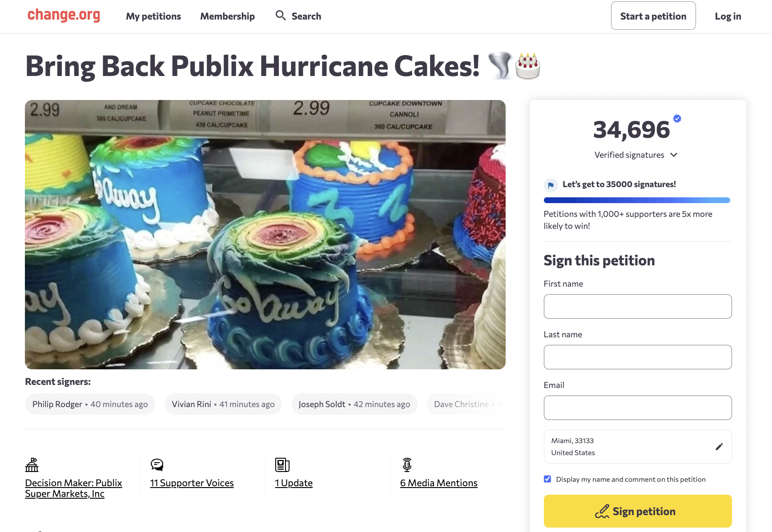Click the Decision Maker building icon
Screen dimensions: 772x532
click(32, 465)
